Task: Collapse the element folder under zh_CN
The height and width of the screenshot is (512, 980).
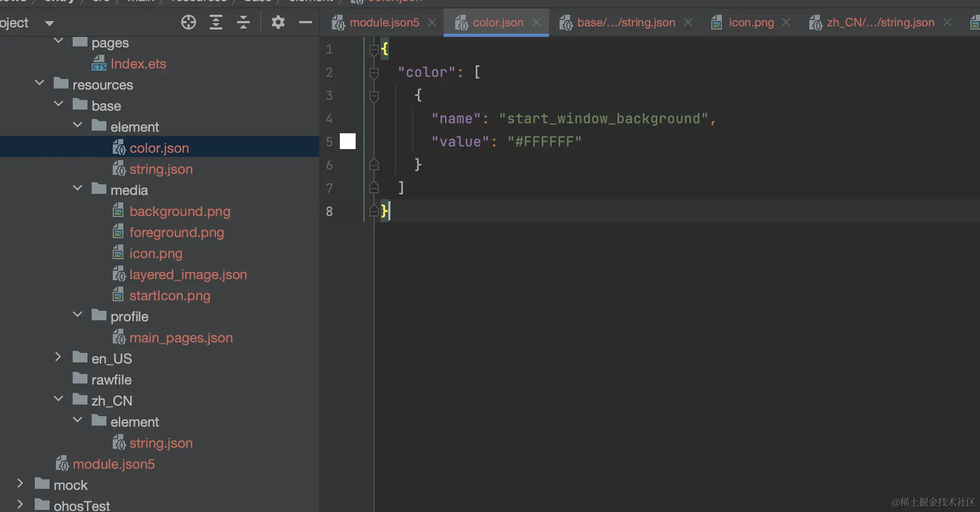Action: click(x=77, y=420)
